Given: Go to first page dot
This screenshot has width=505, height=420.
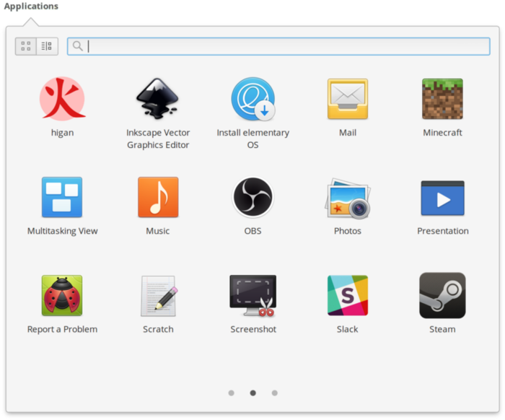Looking at the screenshot, I should click(x=232, y=393).
